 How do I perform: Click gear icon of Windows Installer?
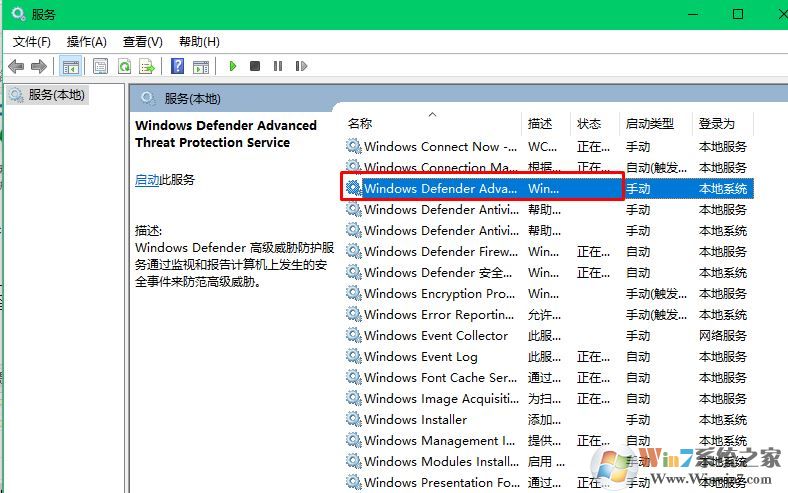(354, 419)
